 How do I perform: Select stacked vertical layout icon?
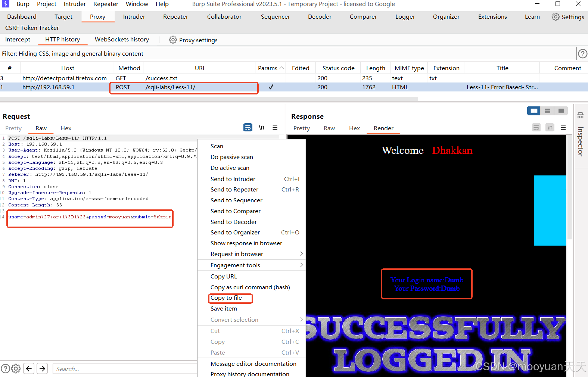tap(548, 111)
